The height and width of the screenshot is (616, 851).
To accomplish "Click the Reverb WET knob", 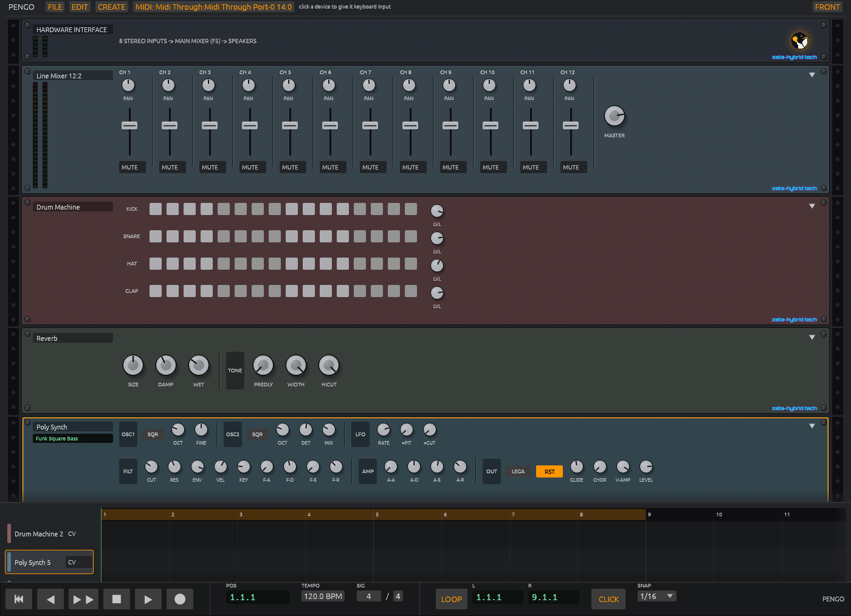I will (199, 365).
